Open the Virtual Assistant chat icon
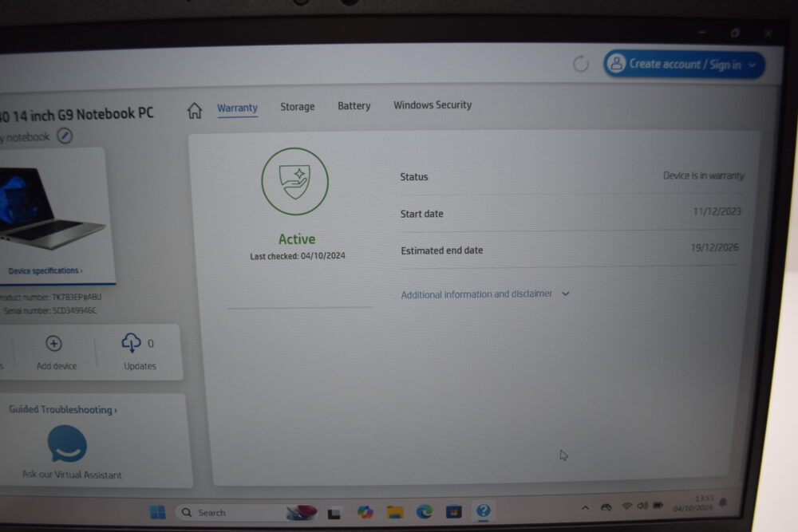Viewport: 798px width, 532px height. [x=67, y=444]
